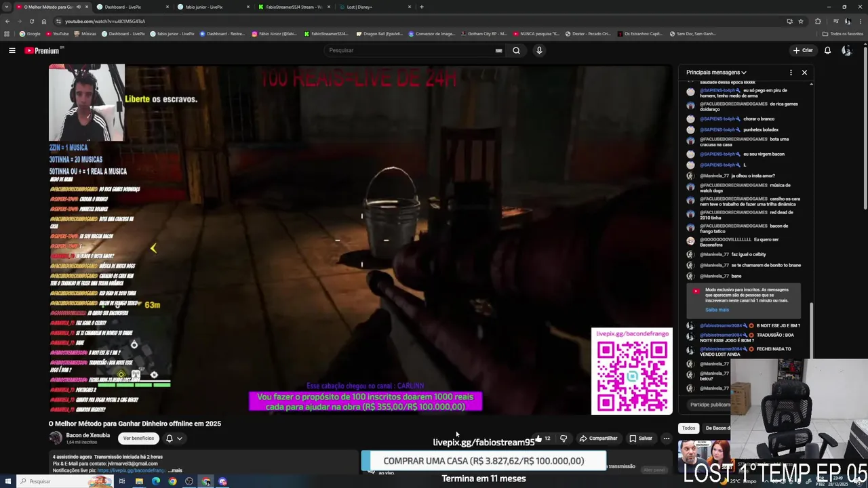Follow the Saiba mais link in chat
868x488 pixels.
pyautogui.click(x=717, y=310)
